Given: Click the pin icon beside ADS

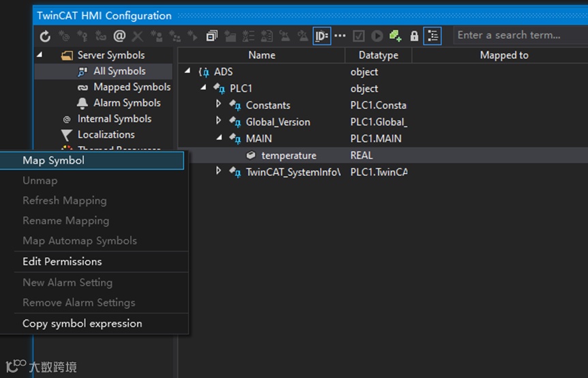Looking at the screenshot, I should point(205,72).
